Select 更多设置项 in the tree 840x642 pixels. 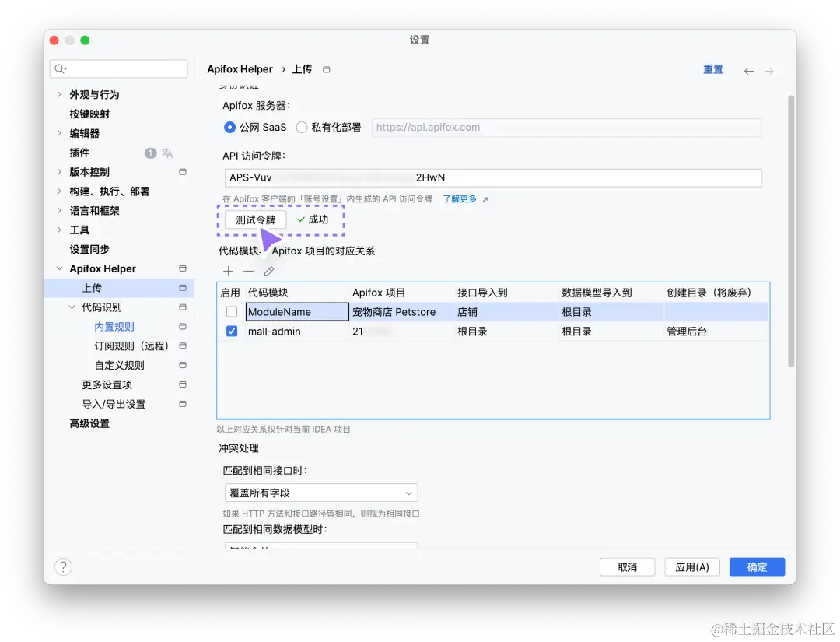[x=107, y=384]
